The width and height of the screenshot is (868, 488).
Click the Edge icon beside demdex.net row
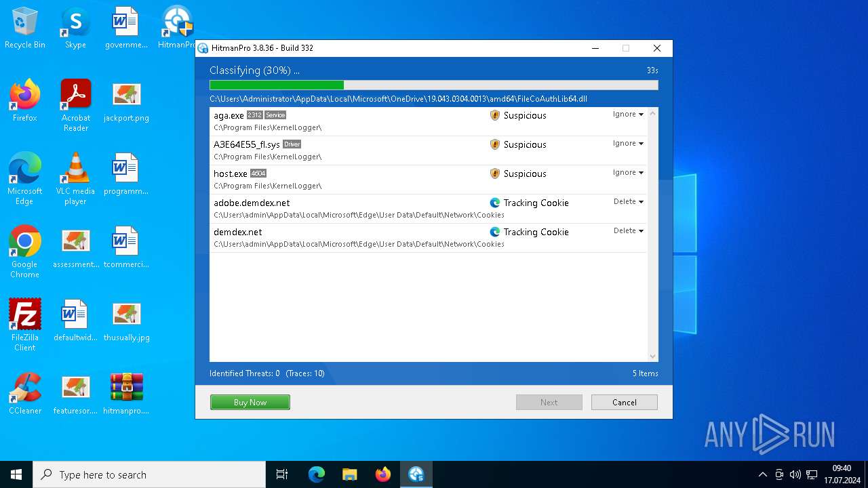[495, 232]
